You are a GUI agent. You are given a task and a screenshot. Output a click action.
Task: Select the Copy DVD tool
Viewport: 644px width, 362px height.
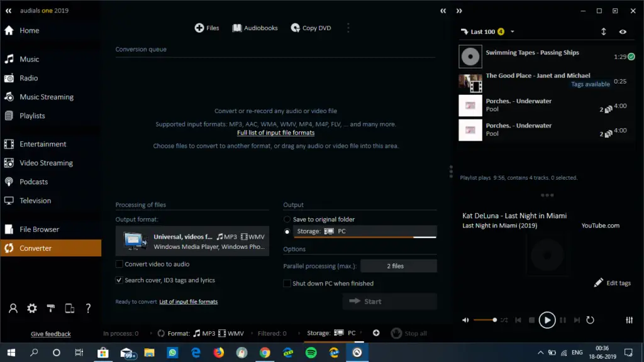click(311, 28)
